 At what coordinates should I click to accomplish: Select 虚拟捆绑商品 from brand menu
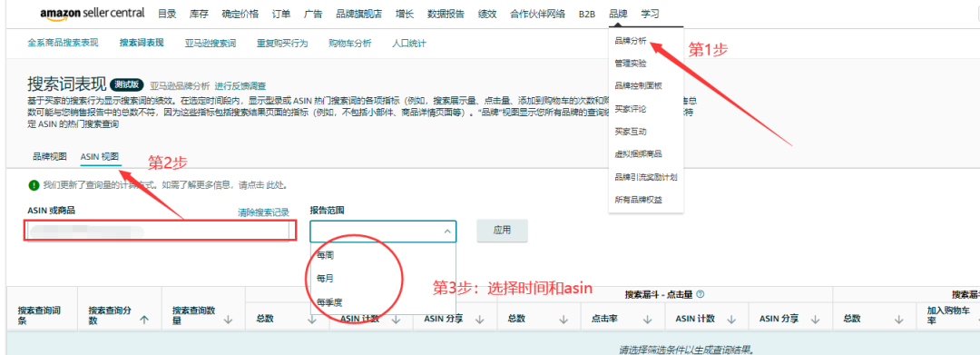coord(638,153)
